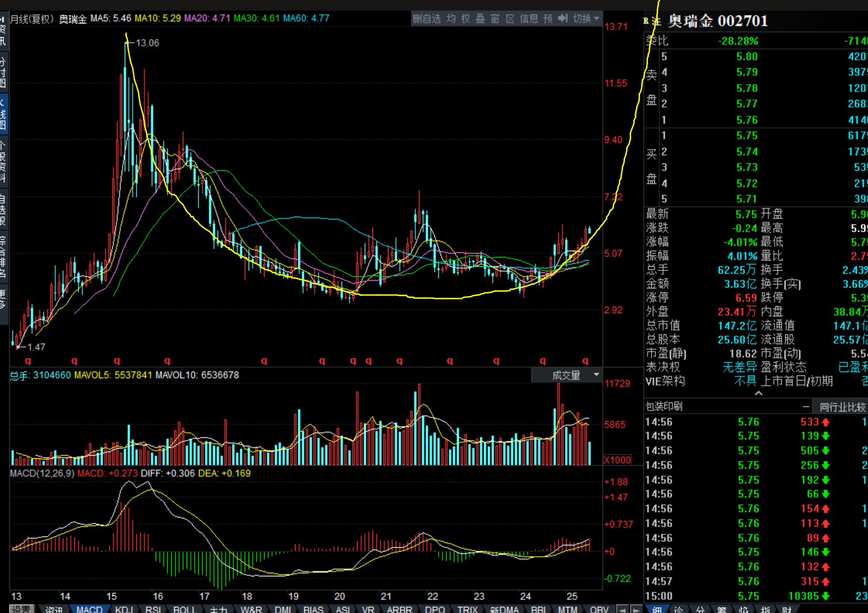Select the K线图 sidebar tab

(4, 114)
